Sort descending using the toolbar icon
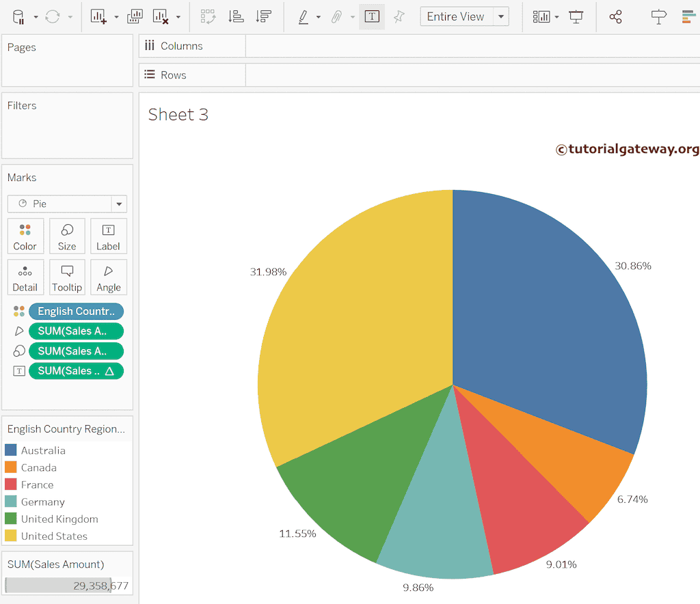 (x=262, y=16)
